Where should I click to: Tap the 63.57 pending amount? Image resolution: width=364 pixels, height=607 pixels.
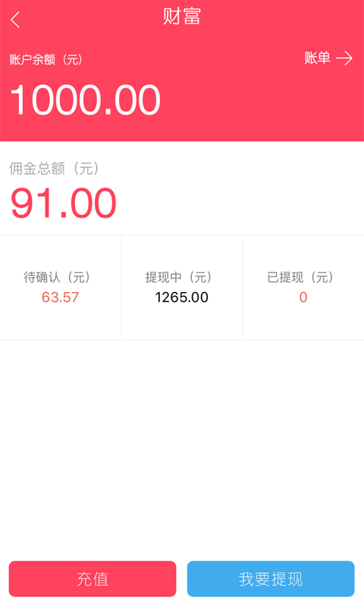pyautogui.click(x=60, y=297)
